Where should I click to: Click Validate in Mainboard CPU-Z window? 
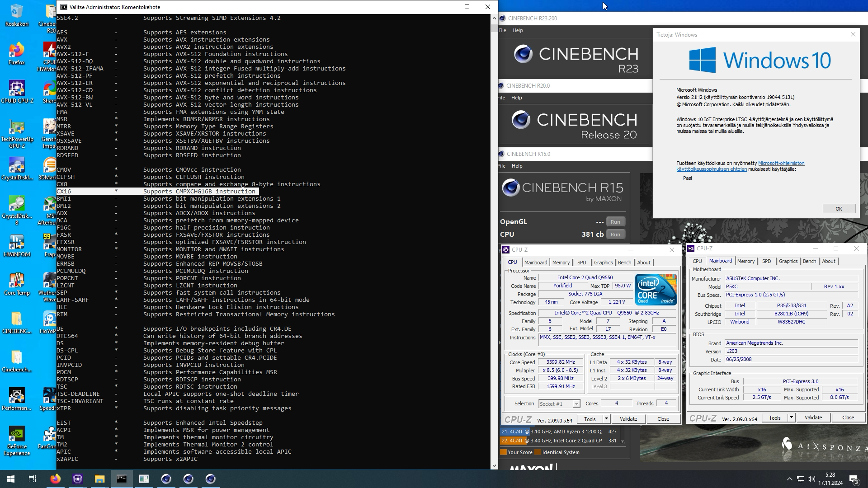(813, 418)
